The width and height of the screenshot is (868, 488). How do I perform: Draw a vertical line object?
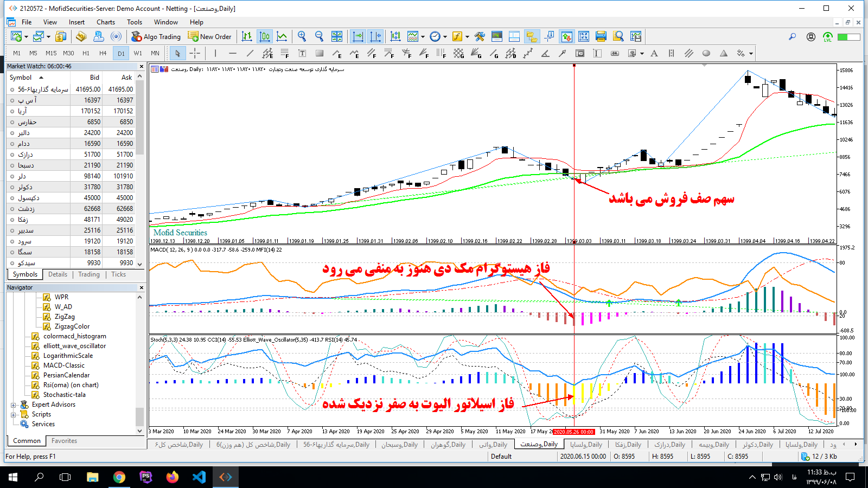(x=215, y=53)
